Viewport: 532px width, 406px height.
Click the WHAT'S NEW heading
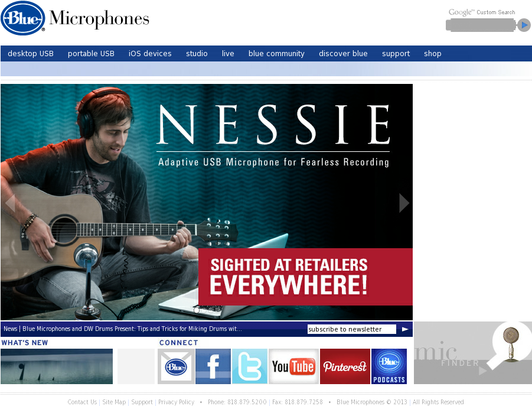[x=25, y=343]
